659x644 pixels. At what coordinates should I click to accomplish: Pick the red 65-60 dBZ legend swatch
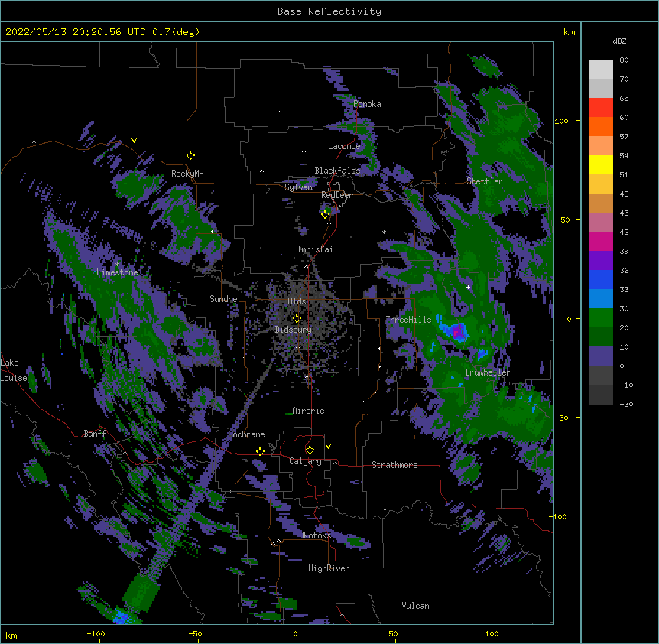601,108
